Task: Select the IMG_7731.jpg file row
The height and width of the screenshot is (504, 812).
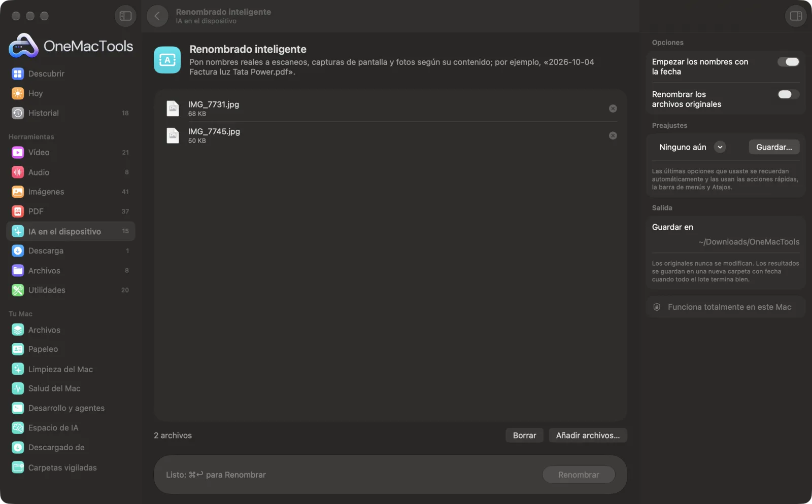Action: tap(390, 109)
